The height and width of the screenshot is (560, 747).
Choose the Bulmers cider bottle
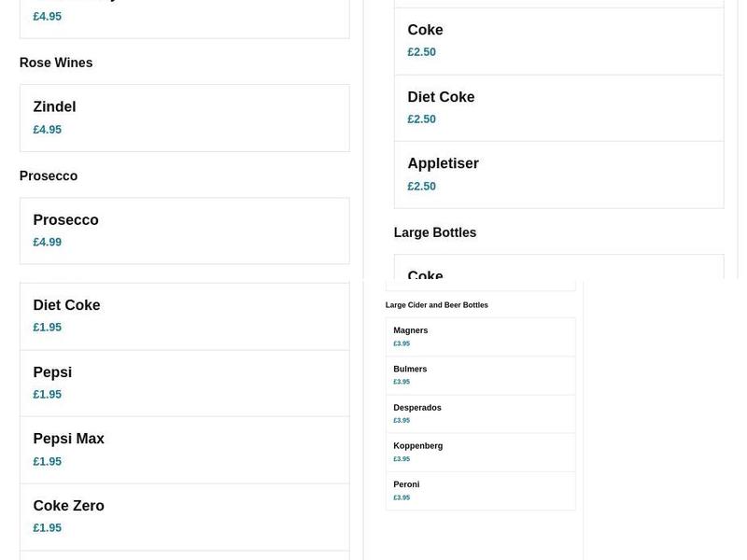coord(480,374)
